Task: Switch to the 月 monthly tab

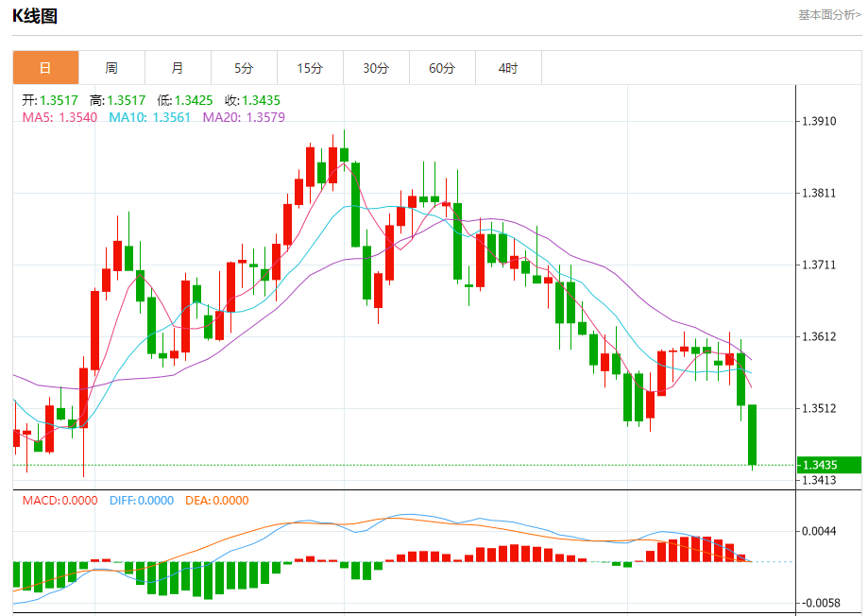Action: [178, 68]
